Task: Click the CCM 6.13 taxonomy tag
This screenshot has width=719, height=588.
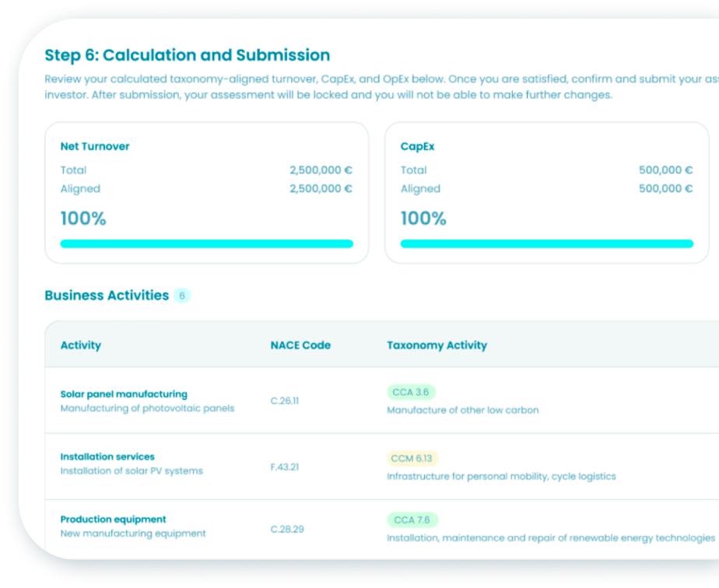Action: (x=412, y=458)
